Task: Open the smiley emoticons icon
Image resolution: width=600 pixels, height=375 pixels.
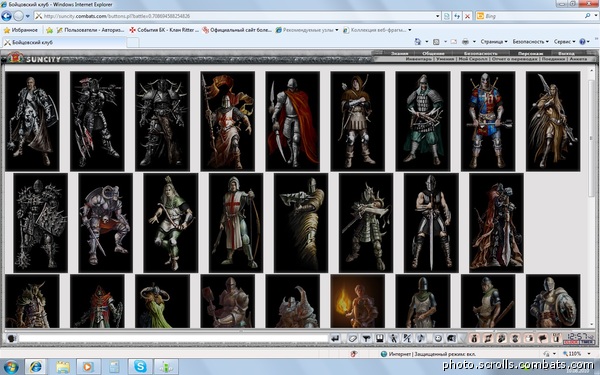Action: click(x=438, y=338)
